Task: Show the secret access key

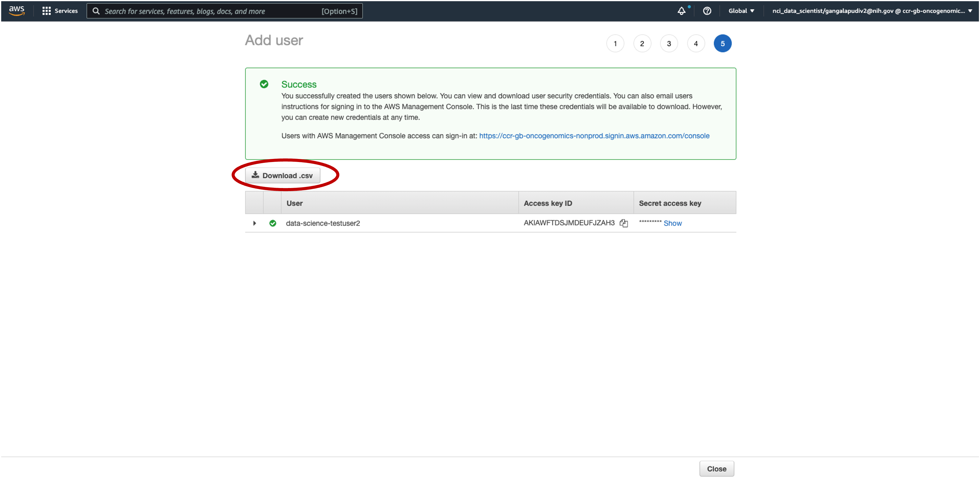Action: coord(672,223)
